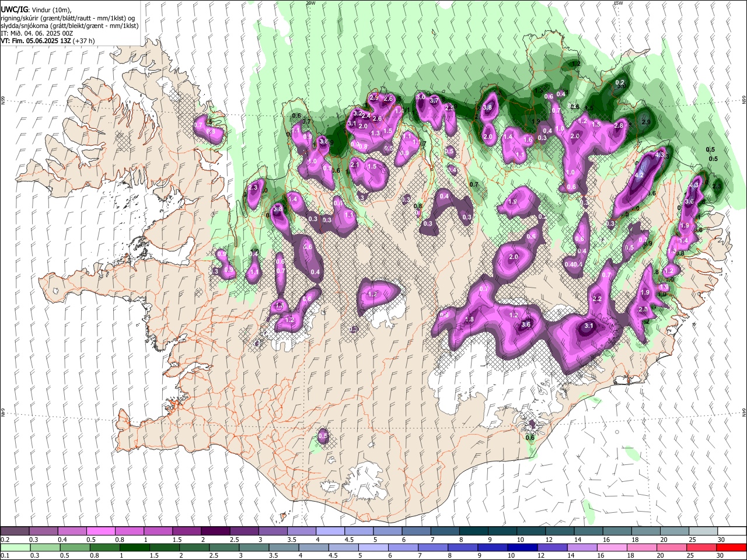
Task: Click the "30" label in the lower legend row
Action: tap(721, 556)
